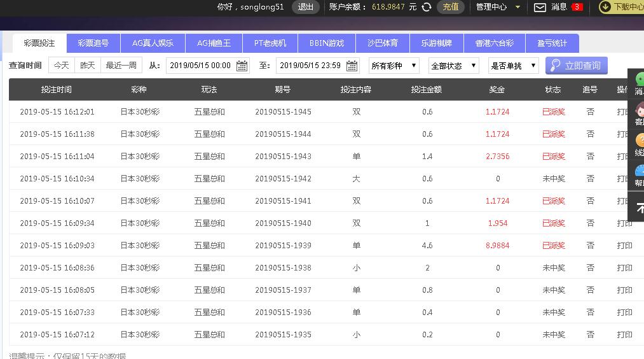Image resolution: width=644 pixels, height=359 pixels.
Task: Open the 是否单挑 dropdown
Action: click(513, 66)
